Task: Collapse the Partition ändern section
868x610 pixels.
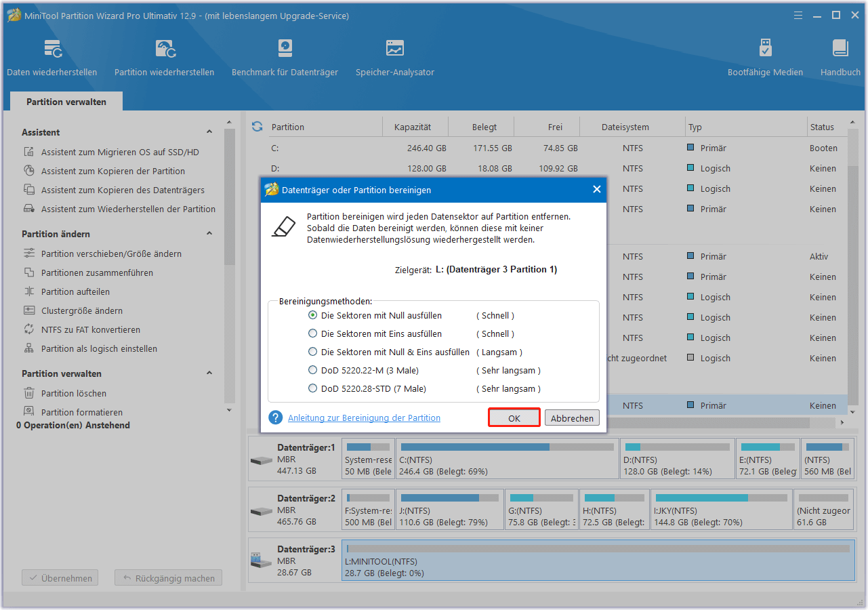Action: pyautogui.click(x=209, y=234)
